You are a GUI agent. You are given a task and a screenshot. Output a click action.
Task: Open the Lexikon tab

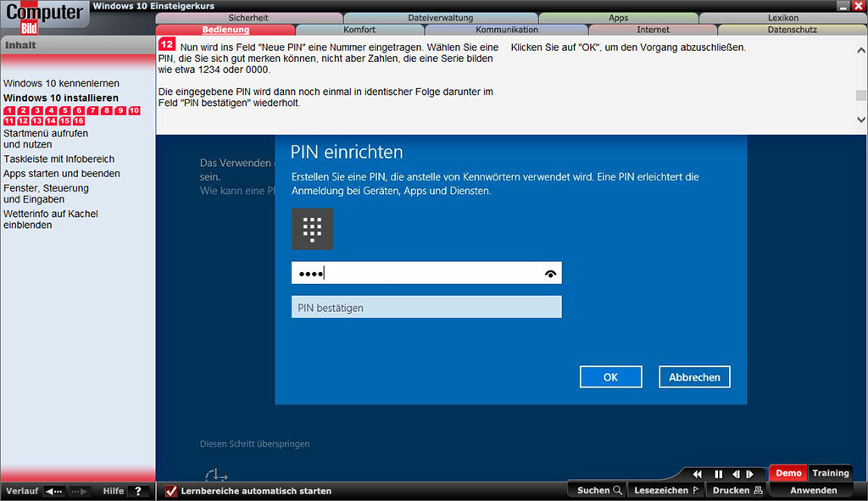coord(782,18)
